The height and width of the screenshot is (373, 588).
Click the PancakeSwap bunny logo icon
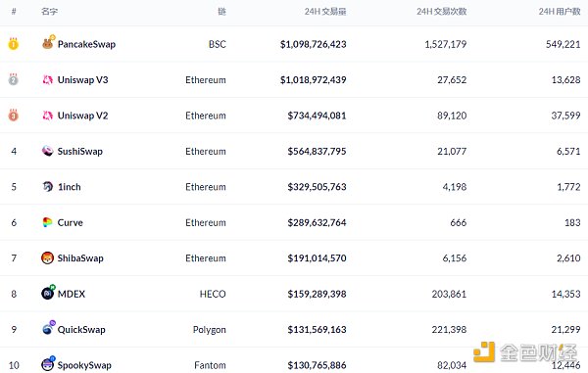(48, 43)
